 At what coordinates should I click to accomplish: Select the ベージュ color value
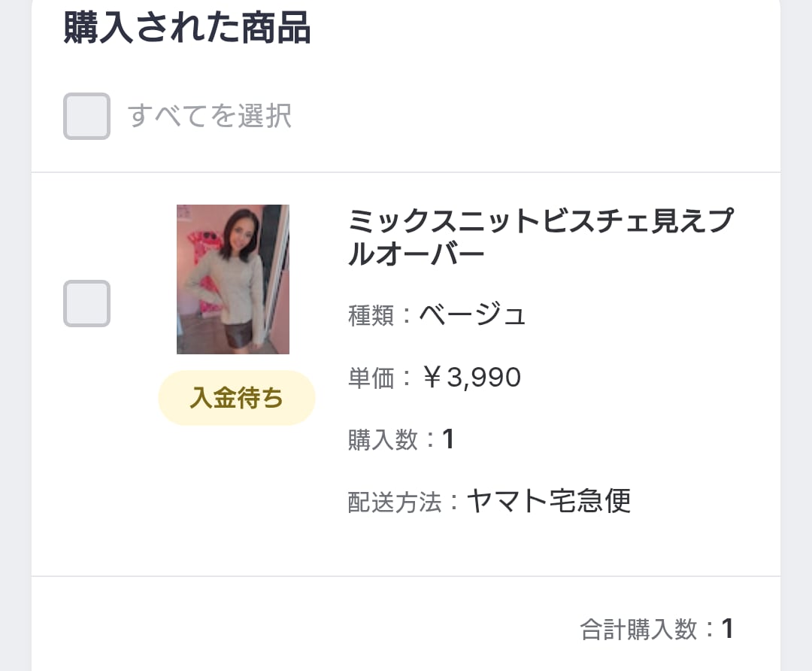(472, 314)
